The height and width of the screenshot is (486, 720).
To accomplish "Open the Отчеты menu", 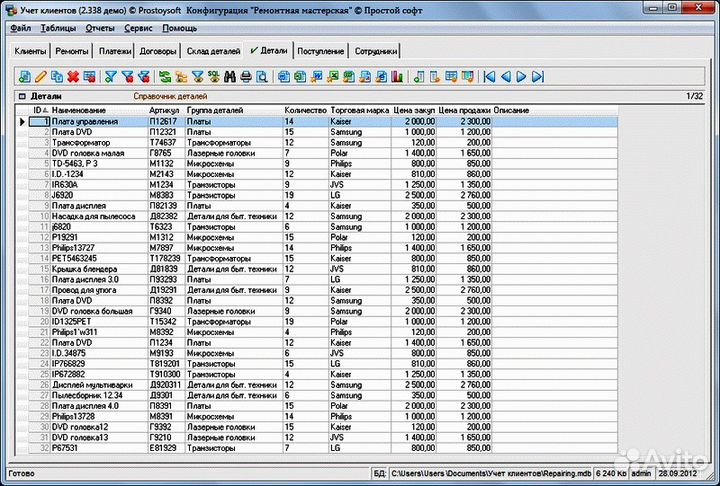I will tap(100, 28).
